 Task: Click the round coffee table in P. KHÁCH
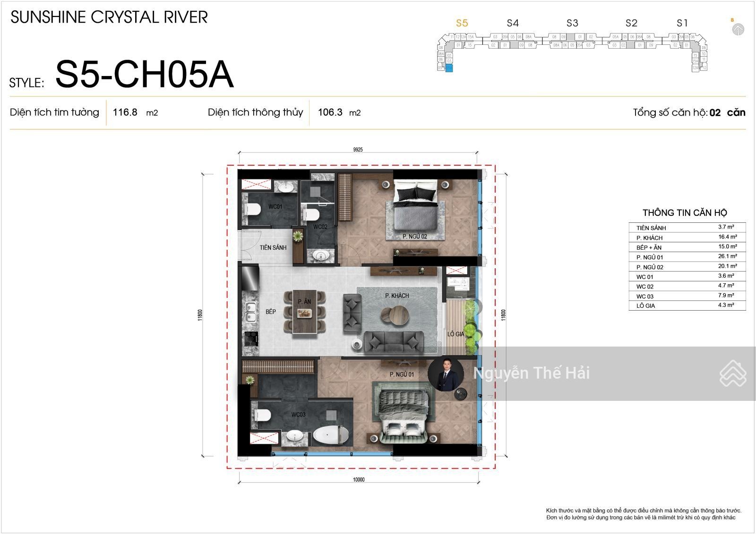pyautogui.click(x=395, y=315)
